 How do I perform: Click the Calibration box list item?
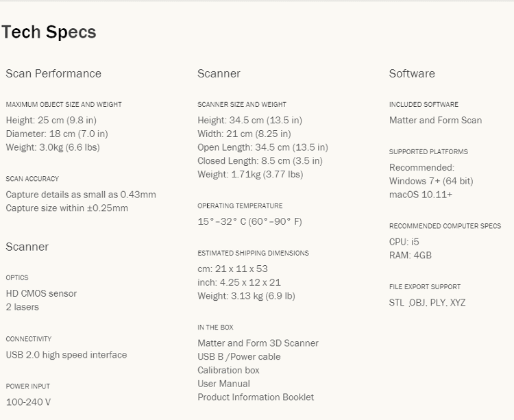pyautogui.click(x=228, y=371)
